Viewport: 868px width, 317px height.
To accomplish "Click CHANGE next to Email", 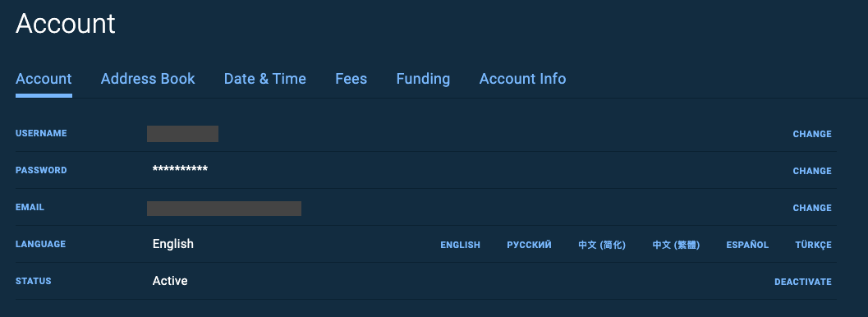I will tap(812, 208).
